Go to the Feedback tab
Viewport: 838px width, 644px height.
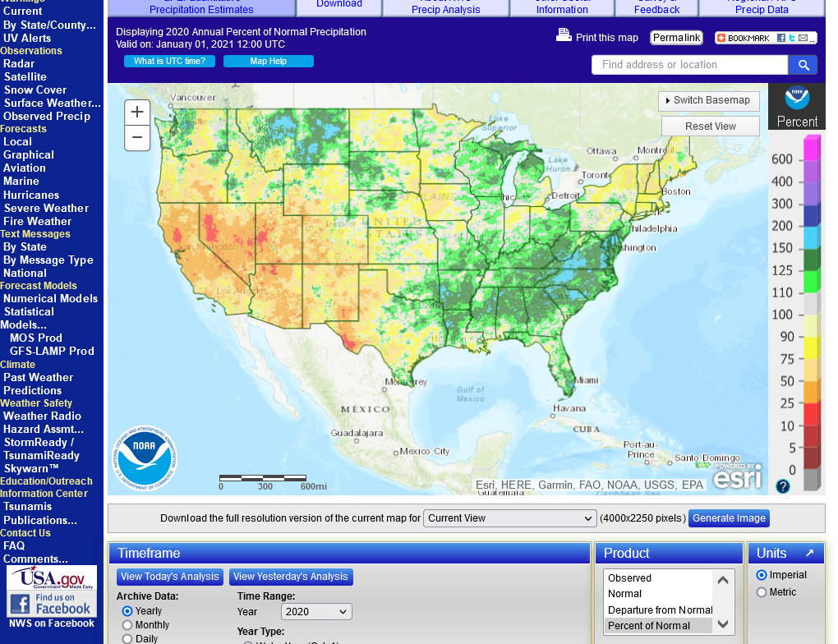(656, 8)
